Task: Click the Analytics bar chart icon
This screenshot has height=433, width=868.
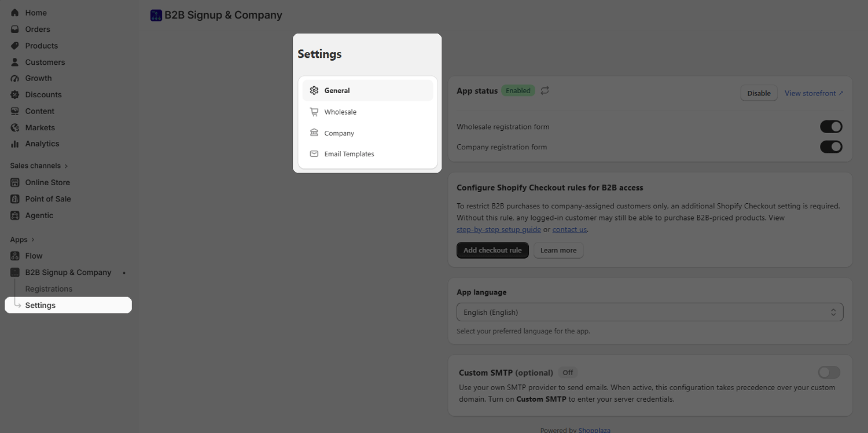Action: coord(15,144)
